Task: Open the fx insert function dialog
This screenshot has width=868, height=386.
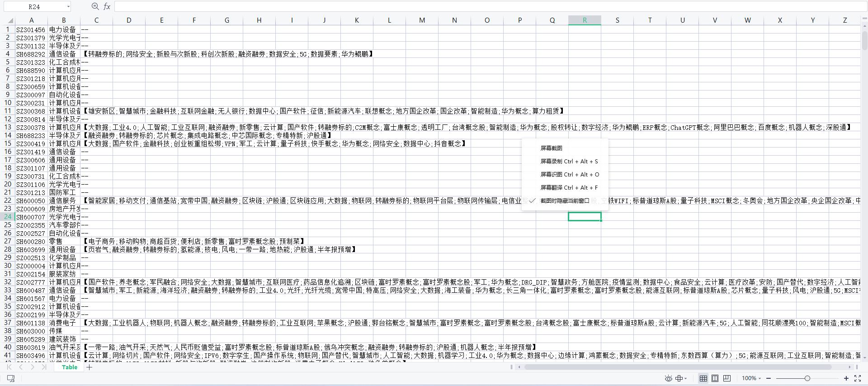Action: click(107, 6)
